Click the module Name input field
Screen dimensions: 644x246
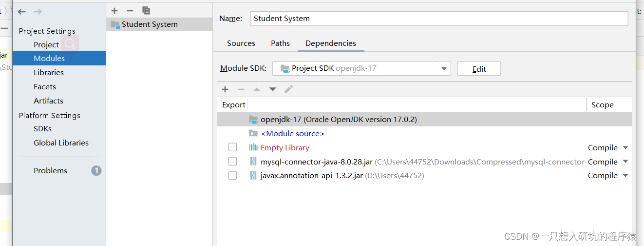[x=439, y=18]
